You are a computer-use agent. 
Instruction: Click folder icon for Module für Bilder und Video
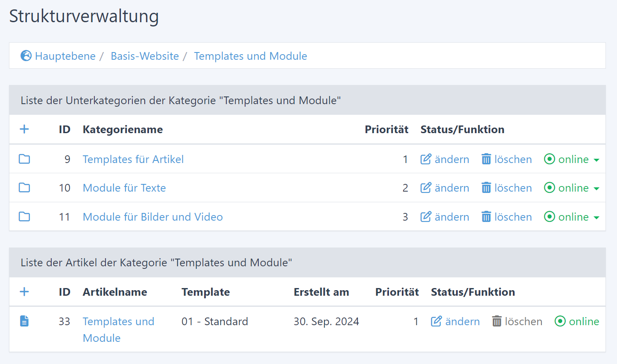[24, 217]
